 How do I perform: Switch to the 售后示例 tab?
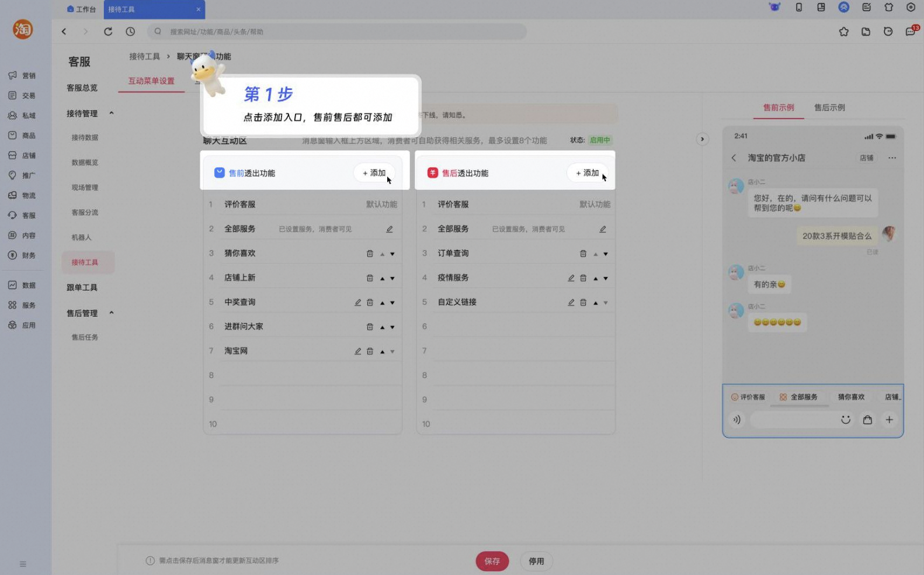pyautogui.click(x=829, y=108)
